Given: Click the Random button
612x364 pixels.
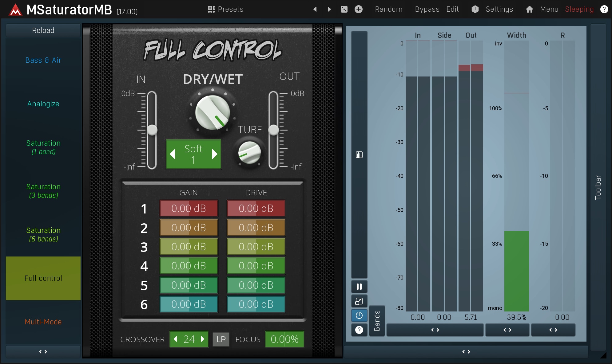Looking at the screenshot, I should pyautogui.click(x=388, y=9).
